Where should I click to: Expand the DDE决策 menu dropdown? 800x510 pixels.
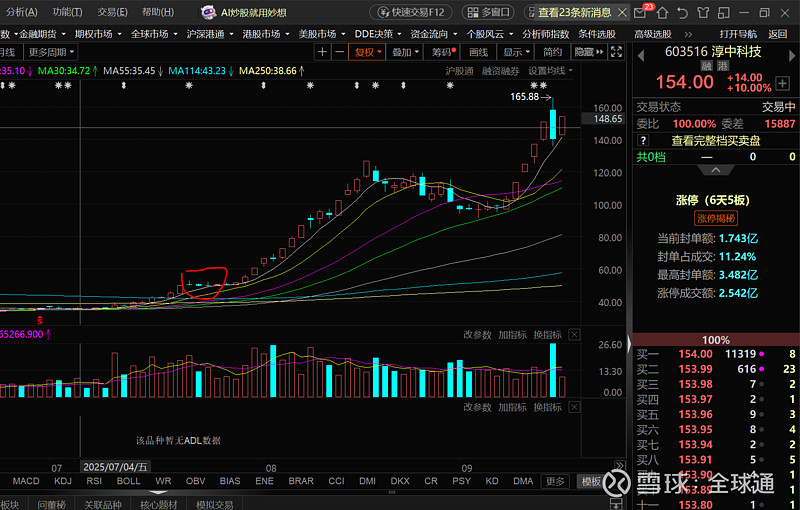tap(378, 34)
